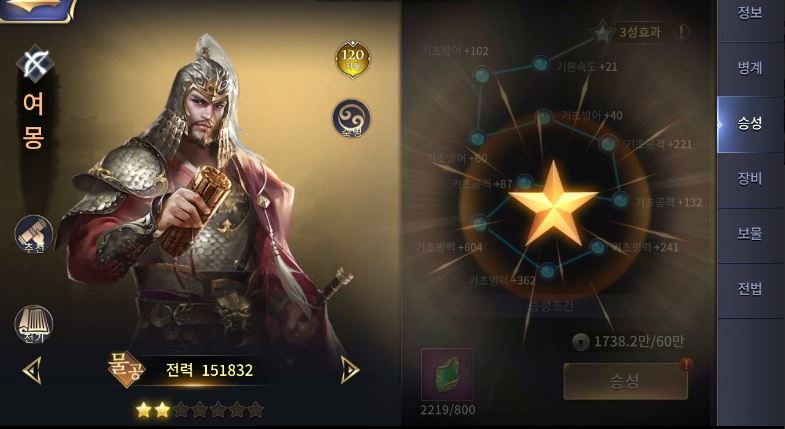785x429 pixels.
Task: Open the 전기 biography scroll icon
Action: click(x=34, y=324)
